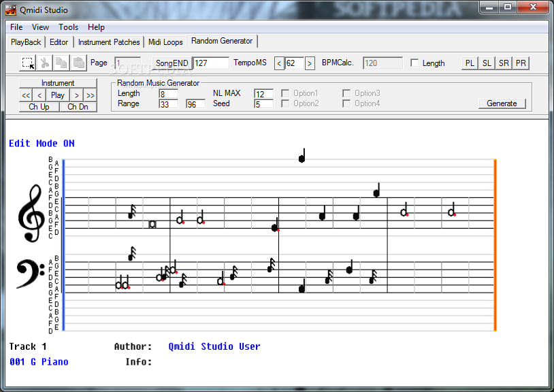Click the BPMCalc field showing 120
Viewport: 554px width, 392px height.
pos(382,63)
